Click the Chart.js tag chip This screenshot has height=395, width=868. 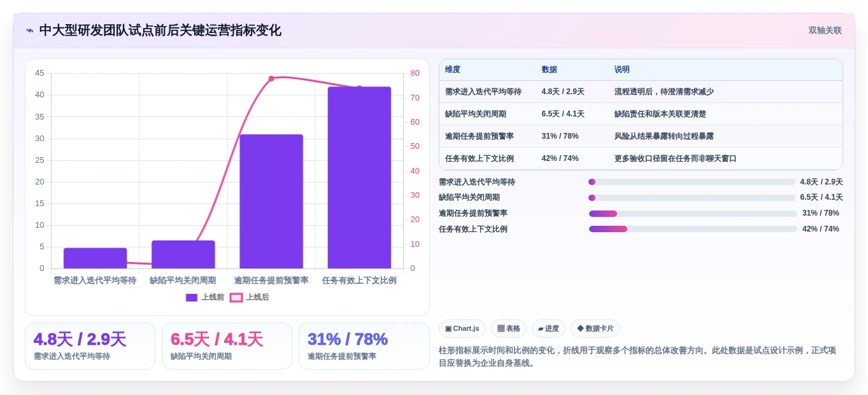462,328
